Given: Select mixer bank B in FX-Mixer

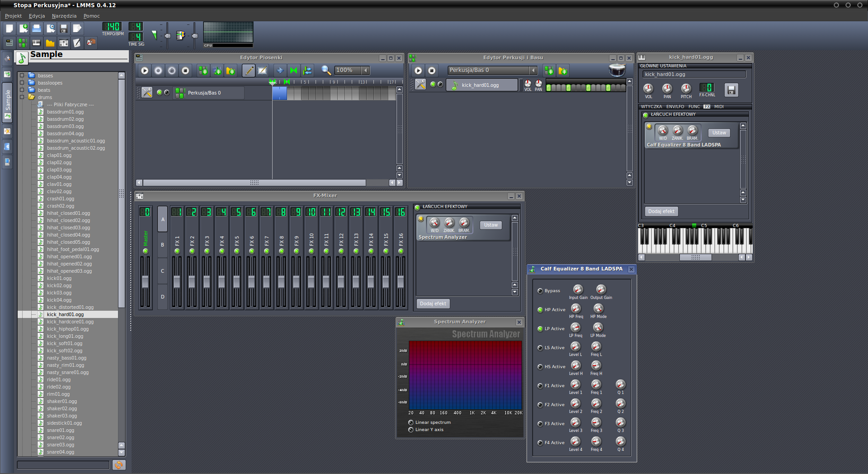Looking at the screenshot, I should [162, 245].
